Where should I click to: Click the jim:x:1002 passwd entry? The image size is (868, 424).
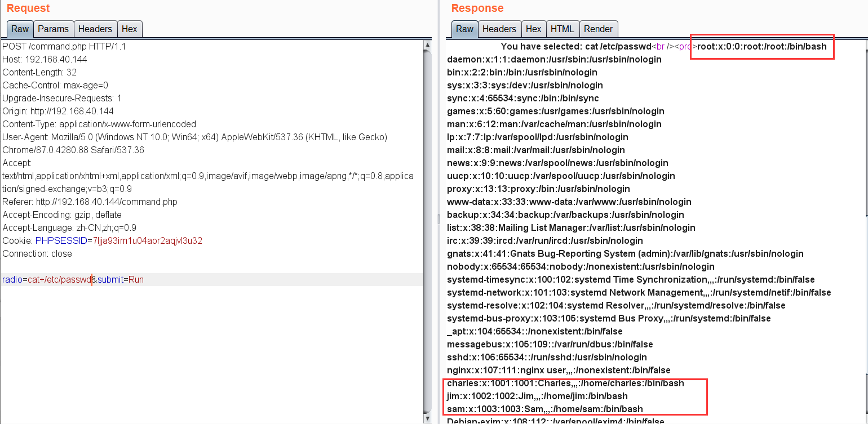click(537, 396)
